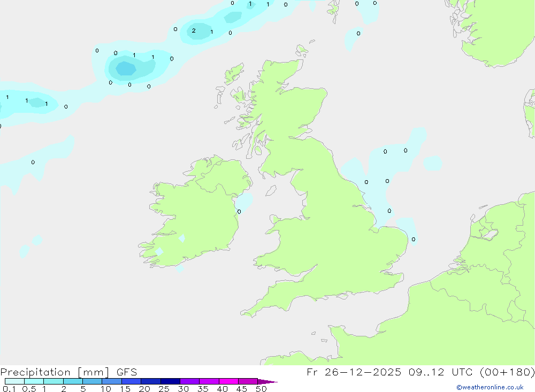Image resolution: width=535 pixels, height=392 pixels.
Task: Click the '2' precipitation value on the map
Action: [194, 30]
